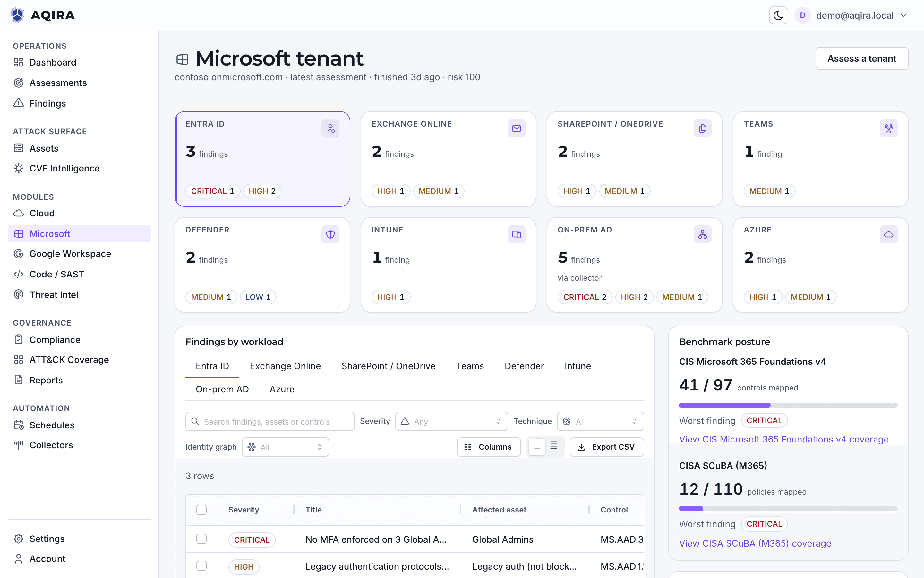Open the Columns chooser

click(489, 447)
